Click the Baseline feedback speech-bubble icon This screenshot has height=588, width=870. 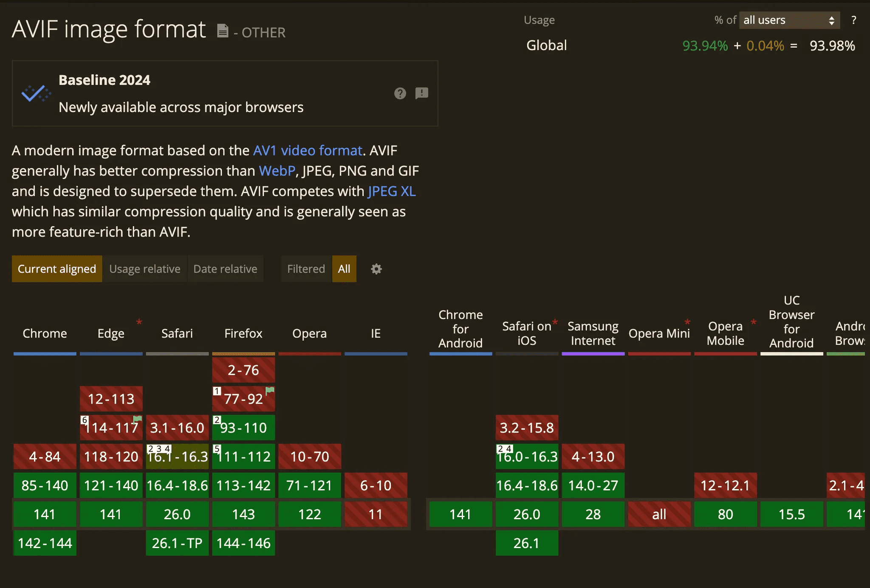point(421,93)
